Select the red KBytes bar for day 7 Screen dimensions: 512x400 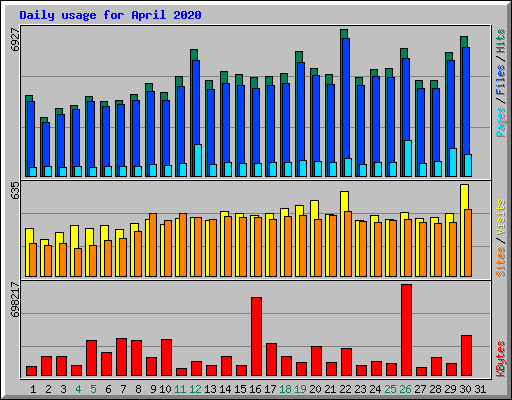click(x=121, y=357)
